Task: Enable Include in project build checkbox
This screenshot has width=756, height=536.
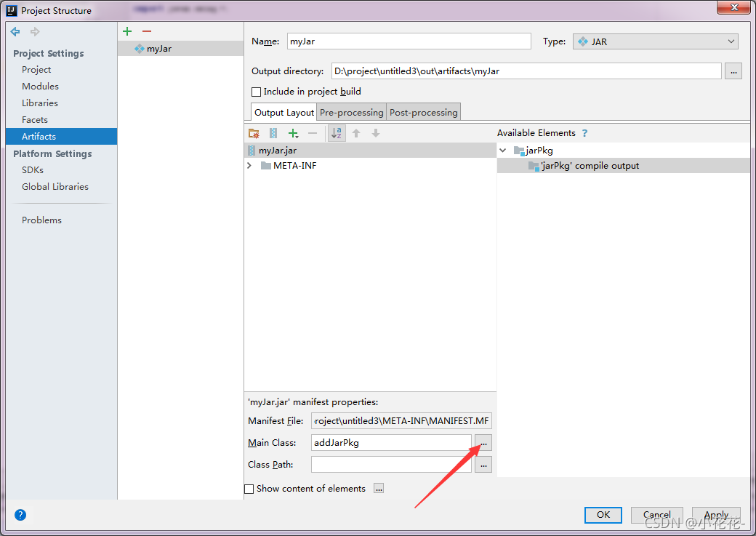Action: tap(257, 92)
